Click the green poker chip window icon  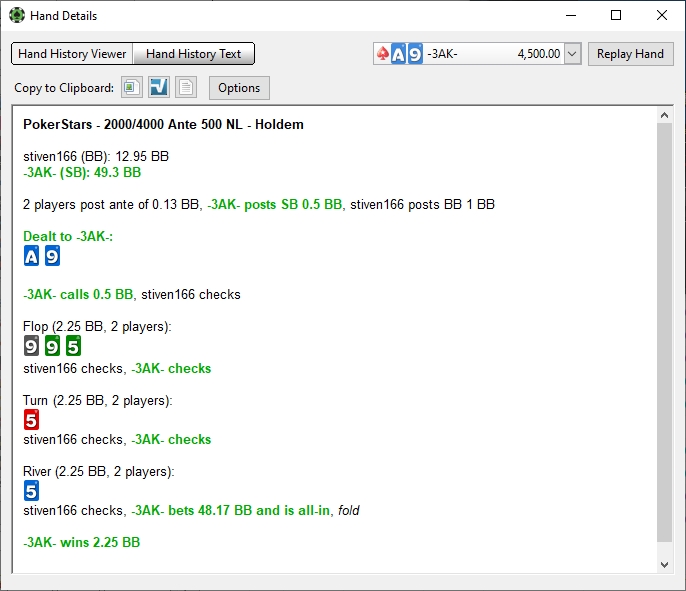pos(17,15)
